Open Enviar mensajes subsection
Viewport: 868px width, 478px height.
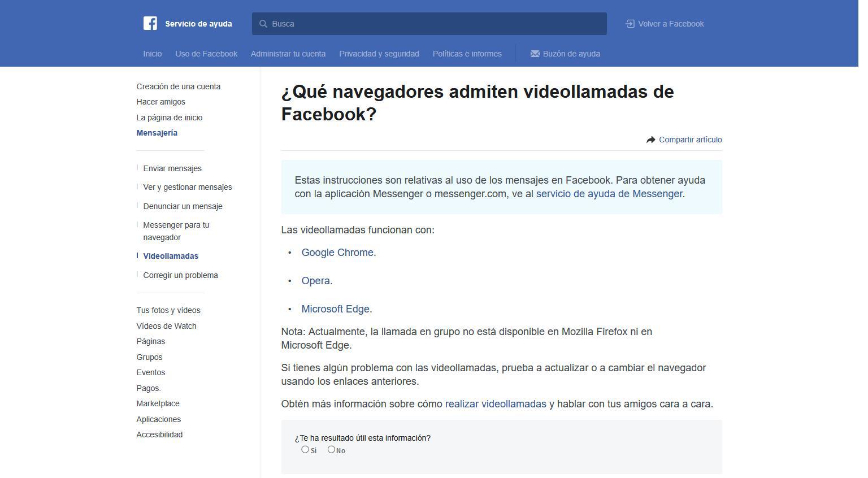click(172, 168)
